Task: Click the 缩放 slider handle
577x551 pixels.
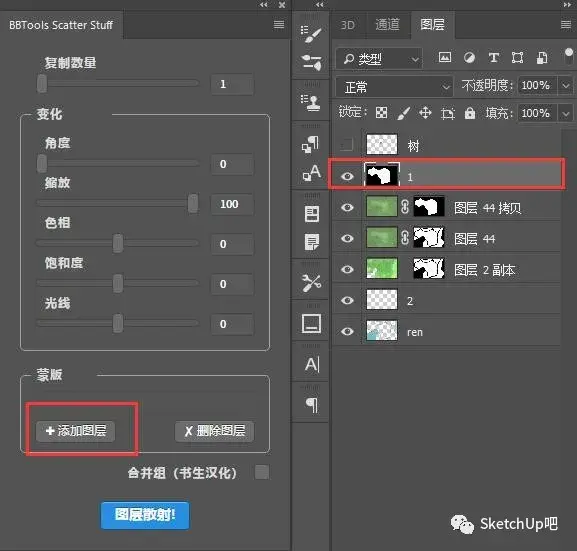Action: click(193, 203)
